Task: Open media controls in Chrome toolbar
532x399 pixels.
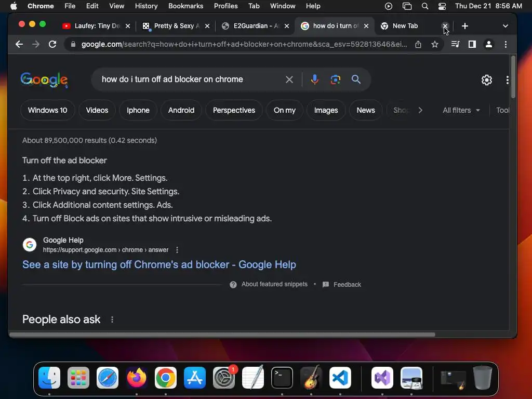Action: tap(455, 44)
